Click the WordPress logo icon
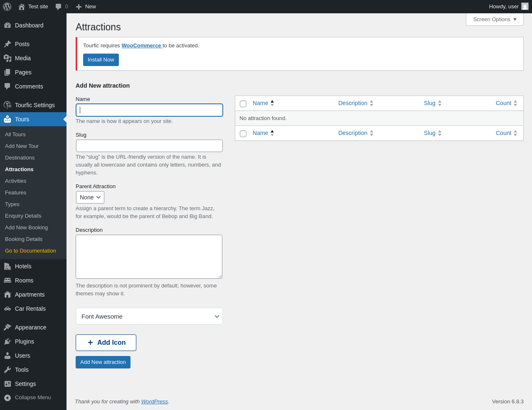The height and width of the screenshot is (410, 532). pyautogui.click(x=7, y=7)
